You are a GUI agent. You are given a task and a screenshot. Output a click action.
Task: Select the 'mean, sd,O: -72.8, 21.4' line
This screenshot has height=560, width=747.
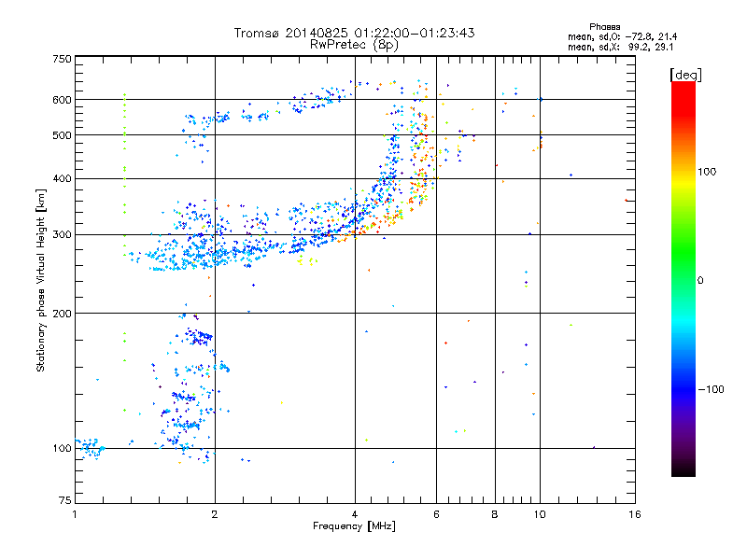point(622,37)
